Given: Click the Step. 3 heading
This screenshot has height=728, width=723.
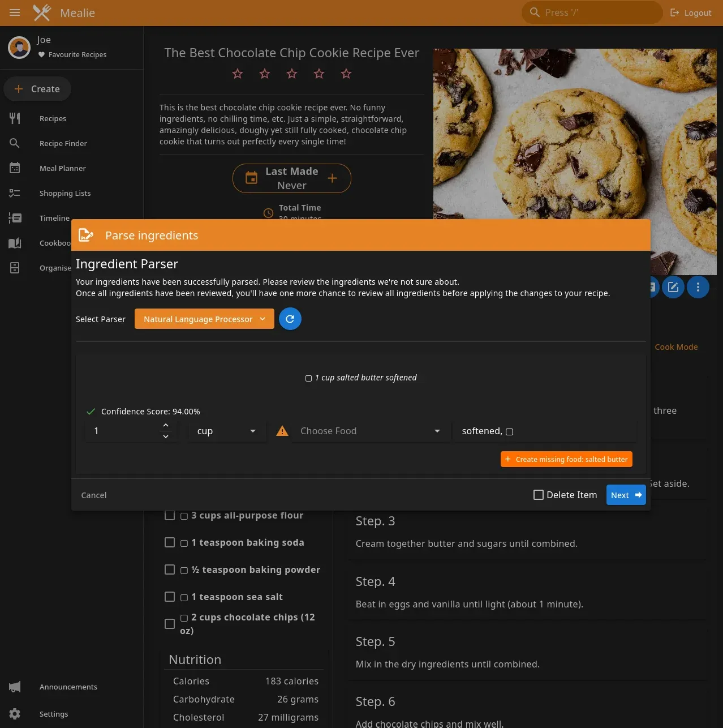Looking at the screenshot, I should point(375,521).
